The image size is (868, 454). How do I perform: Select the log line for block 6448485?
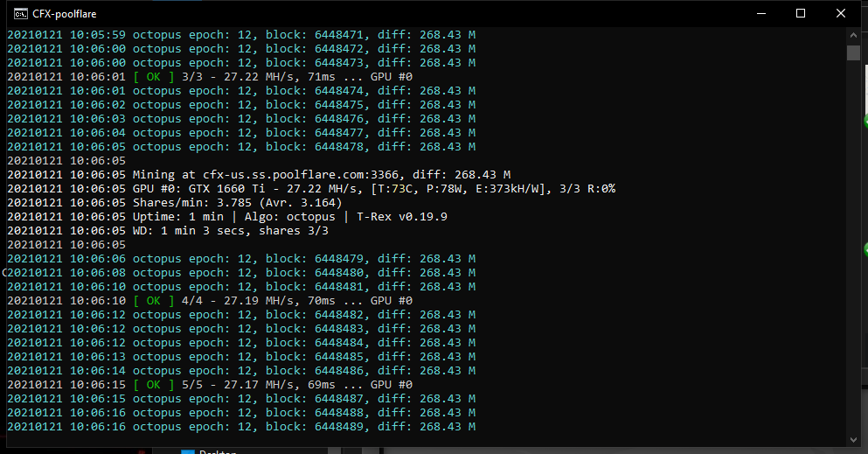point(241,357)
